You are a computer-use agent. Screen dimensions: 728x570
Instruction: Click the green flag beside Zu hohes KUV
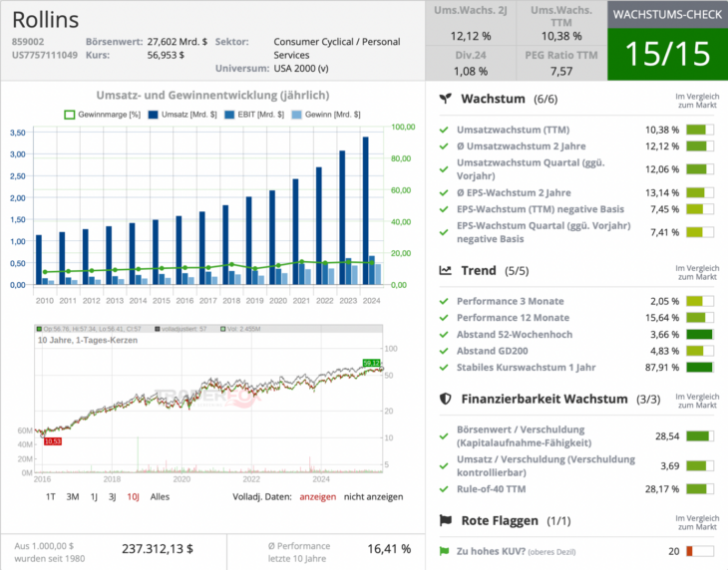[x=445, y=551]
